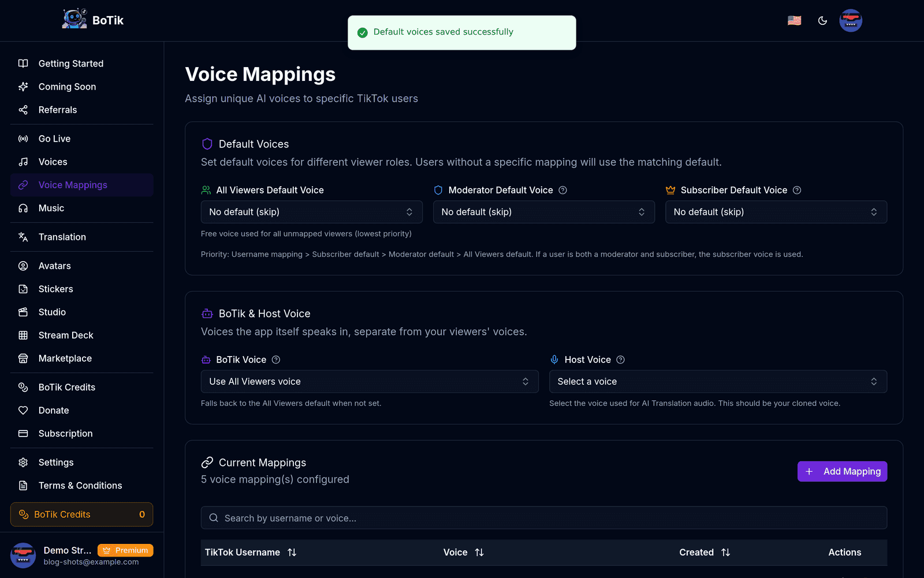Image resolution: width=924 pixels, height=578 pixels.
Task: Toggle dark mode moon icon
Action: point(822,21)
